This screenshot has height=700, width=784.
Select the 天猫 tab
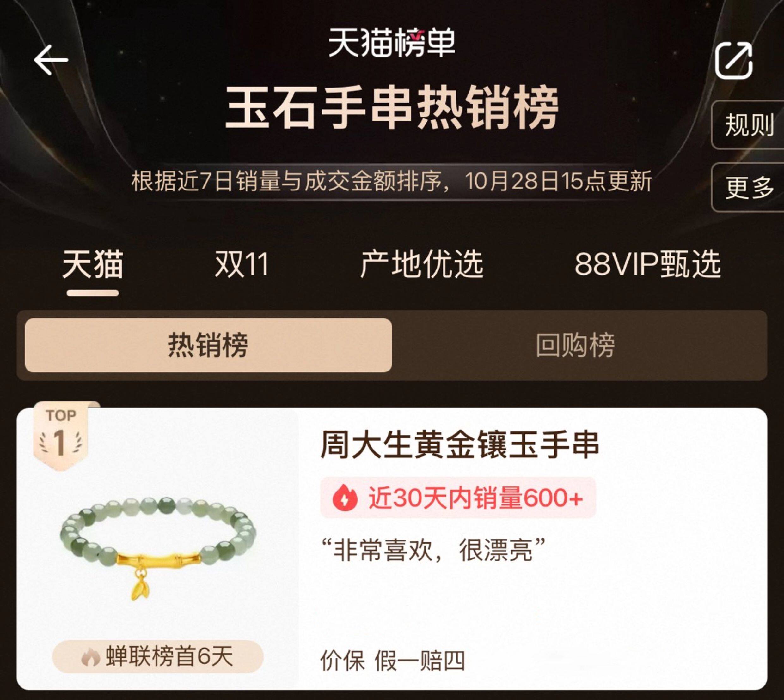93,264
